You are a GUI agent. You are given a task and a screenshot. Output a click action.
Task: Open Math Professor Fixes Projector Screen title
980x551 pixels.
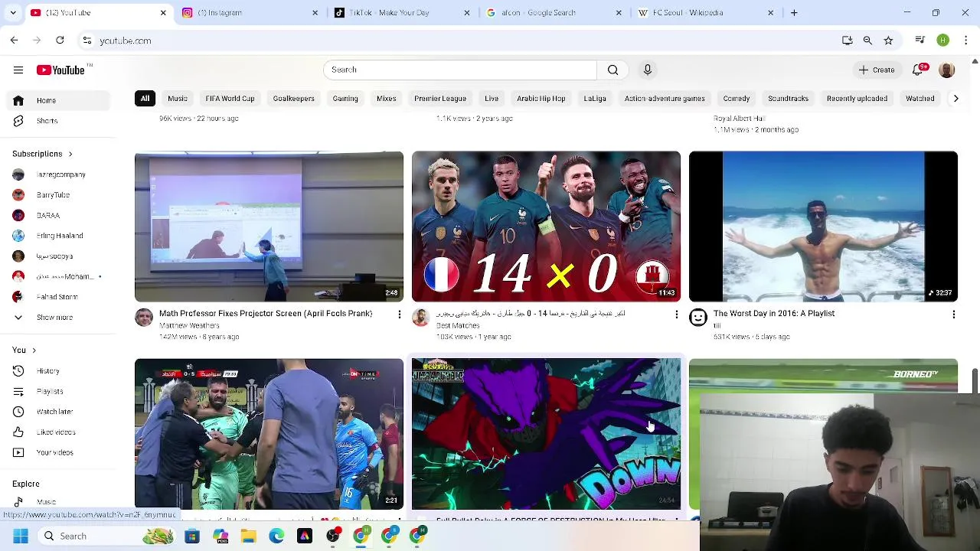(x=266, y=314)
